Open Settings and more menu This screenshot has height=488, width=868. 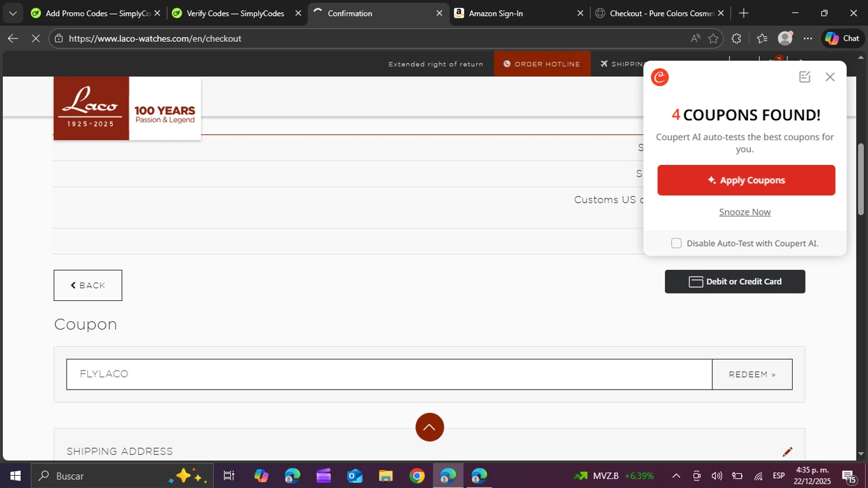pos(808,39)
